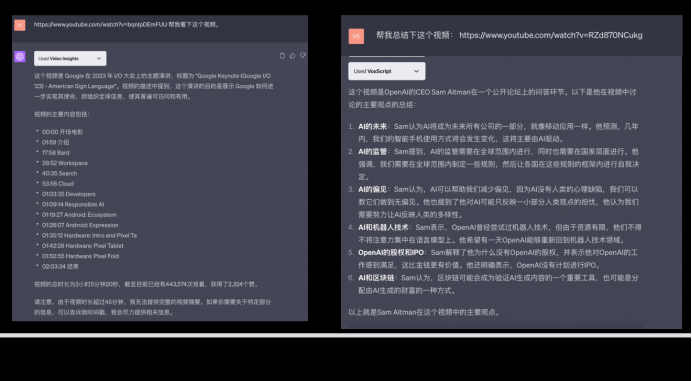Select the '01:19:27 Android: Ecosystem' line
Image resolution: width=692 pixels, height=381 pixels.
coord(79,215)
